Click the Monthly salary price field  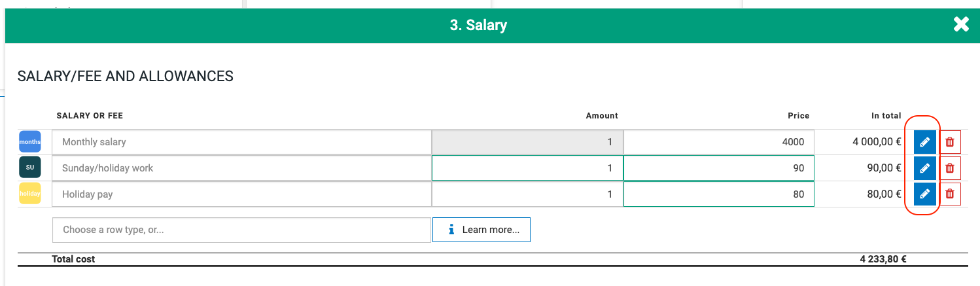718,142
